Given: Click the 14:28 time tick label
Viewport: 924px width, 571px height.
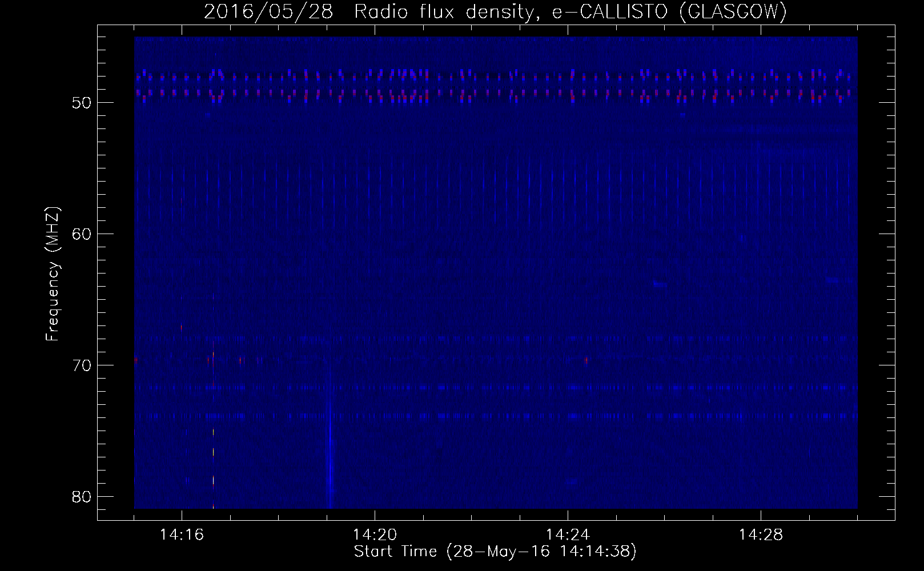Looking at the screenshot, I should coord(761,535).
